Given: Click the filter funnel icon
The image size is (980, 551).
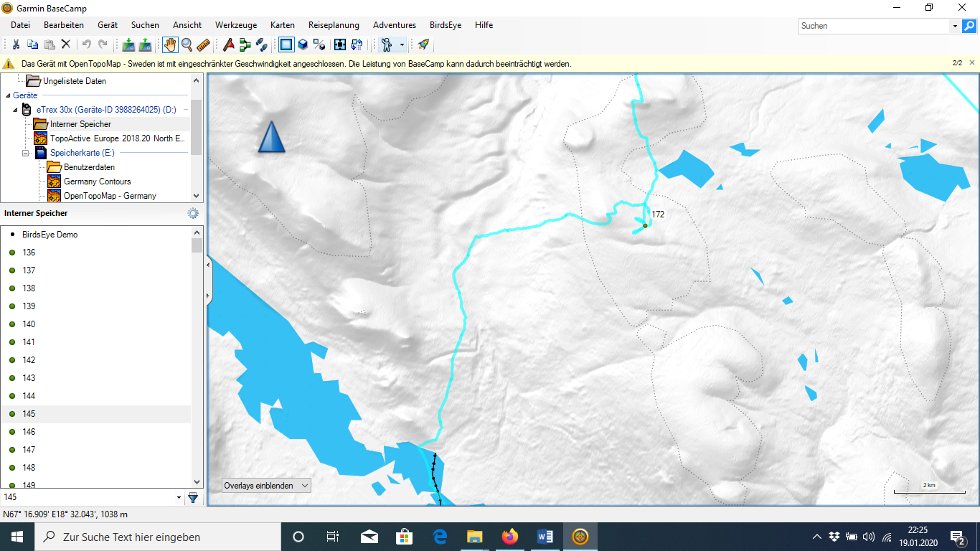Looking at the screenshot, I should tap(193, 497).
